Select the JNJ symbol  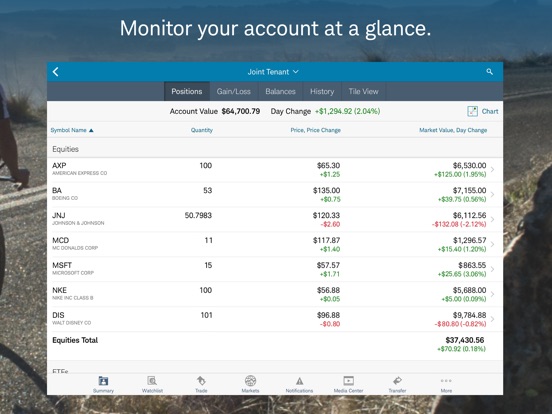point(58,215)
